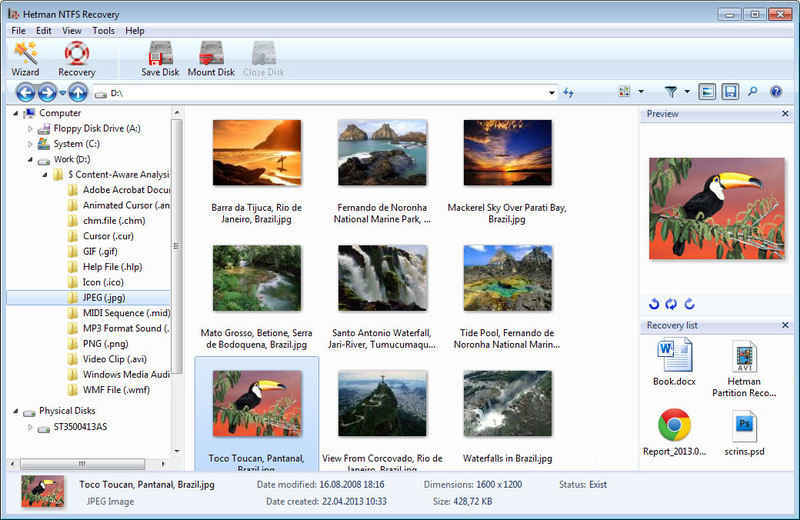800x520 pixels.
Task: Toggle the recovery list panel save icon
Action: 730,92
